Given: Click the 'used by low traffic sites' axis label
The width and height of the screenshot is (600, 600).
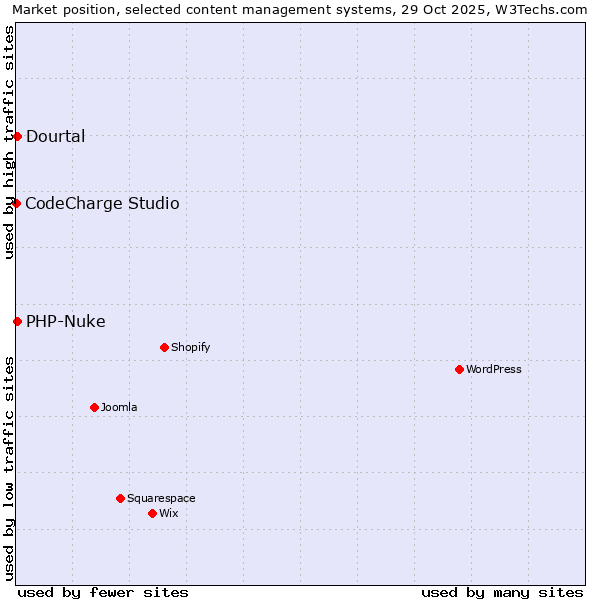Looking at the screenshot, I should [9, 467].
